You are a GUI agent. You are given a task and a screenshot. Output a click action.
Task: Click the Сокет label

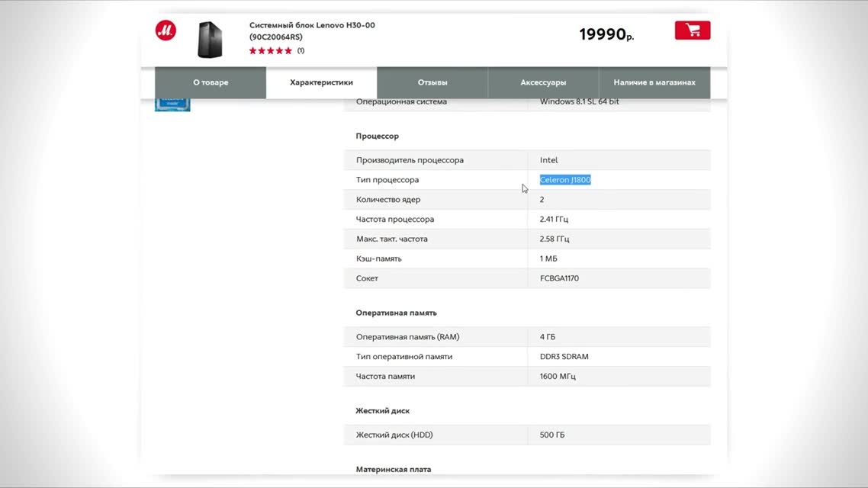click(367, 278)
